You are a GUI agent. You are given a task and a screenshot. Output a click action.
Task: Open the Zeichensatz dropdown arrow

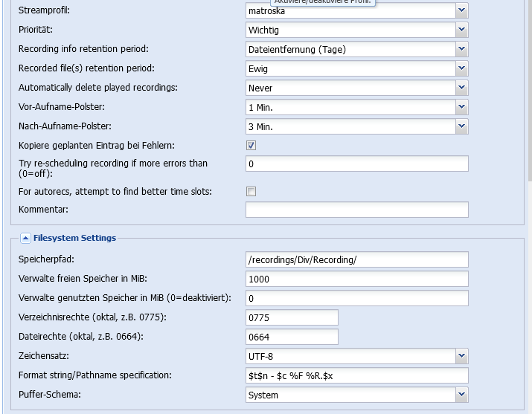coord(461,356)
